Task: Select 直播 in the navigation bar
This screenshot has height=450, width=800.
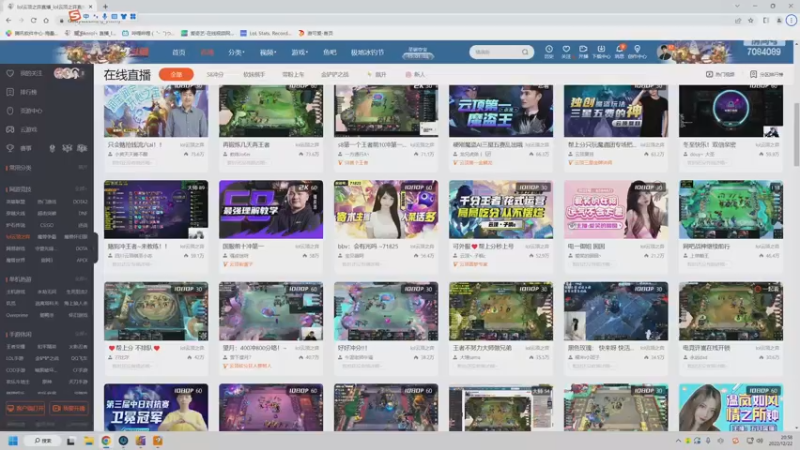Action: click(207, 53)
